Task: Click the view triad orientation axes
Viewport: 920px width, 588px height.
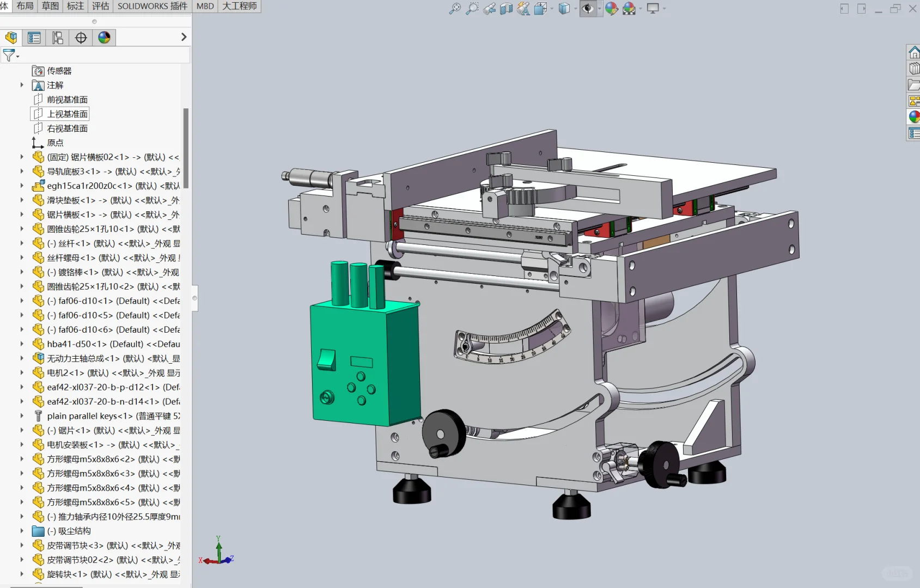Action: click(x=217, y=552)
